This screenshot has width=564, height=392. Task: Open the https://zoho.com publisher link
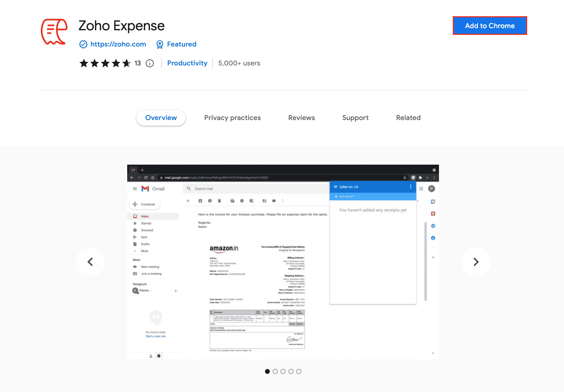(118, 44)
